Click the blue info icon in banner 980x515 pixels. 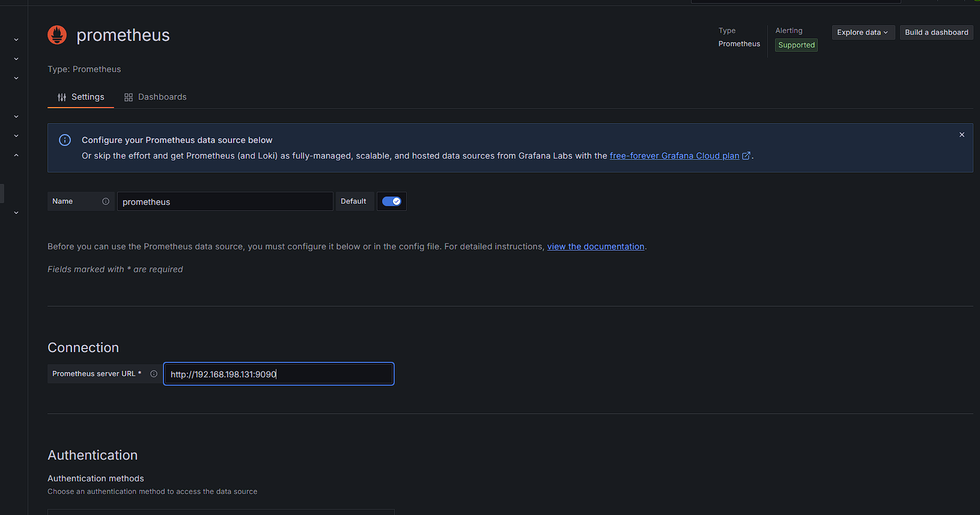pos(65,140)
